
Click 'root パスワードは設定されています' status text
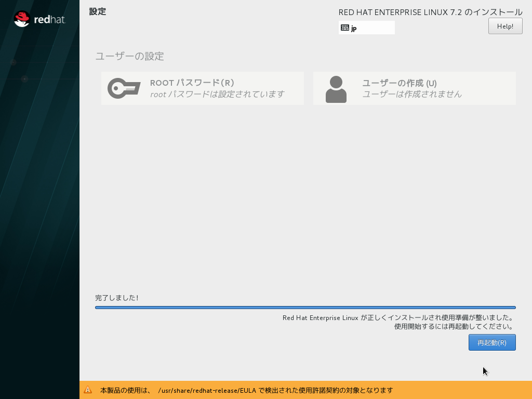[217, 94]
